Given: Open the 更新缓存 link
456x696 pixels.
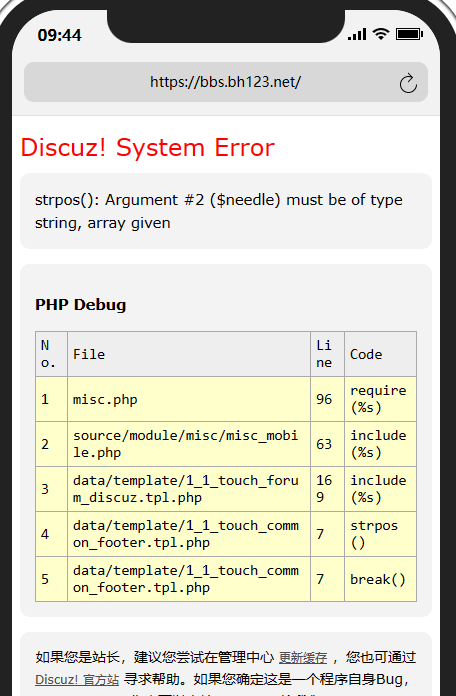Looking at the screenshot, I should point(303,657).
